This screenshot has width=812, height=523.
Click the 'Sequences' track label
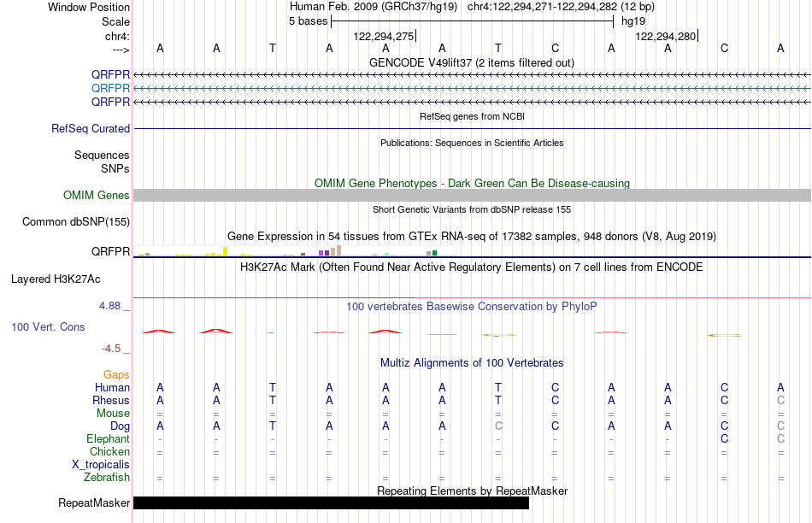[x=102, y=155]
